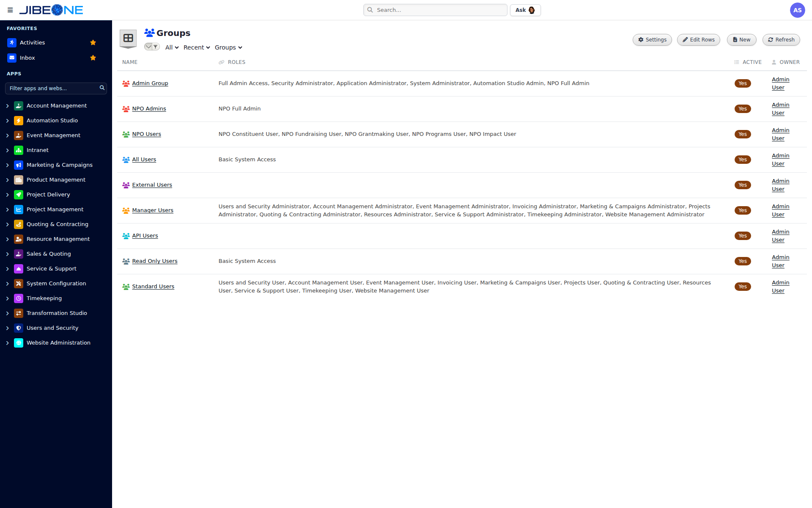
Task: Open the Groups view dropdown
Action: coord(228,47)
